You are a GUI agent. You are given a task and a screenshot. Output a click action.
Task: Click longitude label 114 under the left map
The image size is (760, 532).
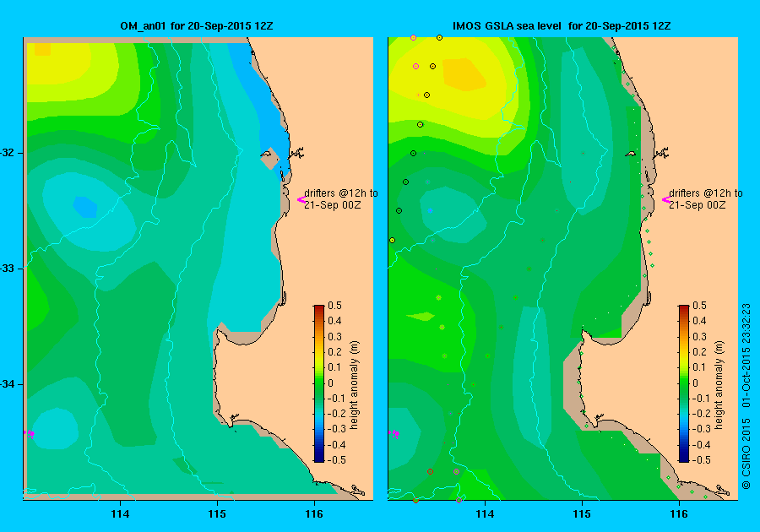[120, 514]
